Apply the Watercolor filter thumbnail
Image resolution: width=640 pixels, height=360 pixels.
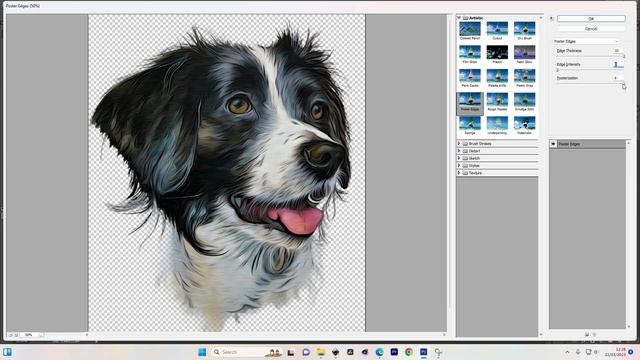click(x=524, y=124)
